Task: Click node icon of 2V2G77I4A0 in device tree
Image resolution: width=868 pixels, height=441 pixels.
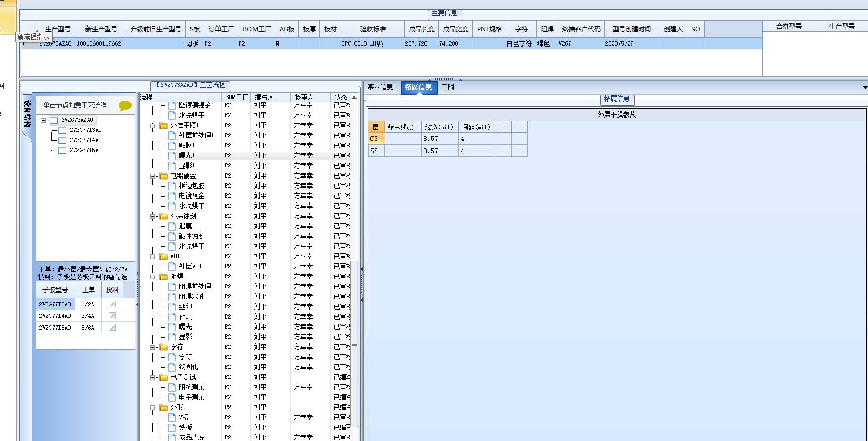Action: click(x=63, y=140)
